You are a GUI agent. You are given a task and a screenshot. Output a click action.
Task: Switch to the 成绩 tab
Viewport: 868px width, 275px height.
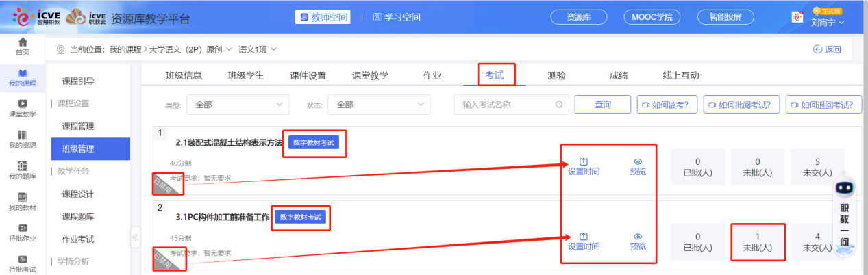click(x=619, y=75)
